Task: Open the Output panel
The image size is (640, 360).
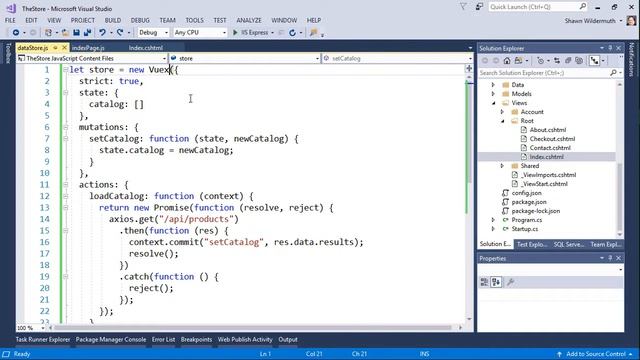Action: click(x=288, y=340)
